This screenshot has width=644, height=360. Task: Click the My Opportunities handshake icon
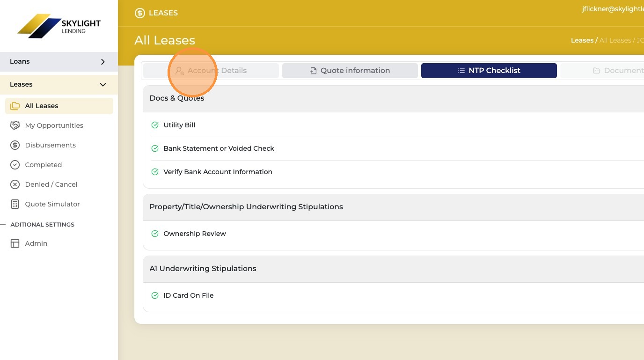15,125
